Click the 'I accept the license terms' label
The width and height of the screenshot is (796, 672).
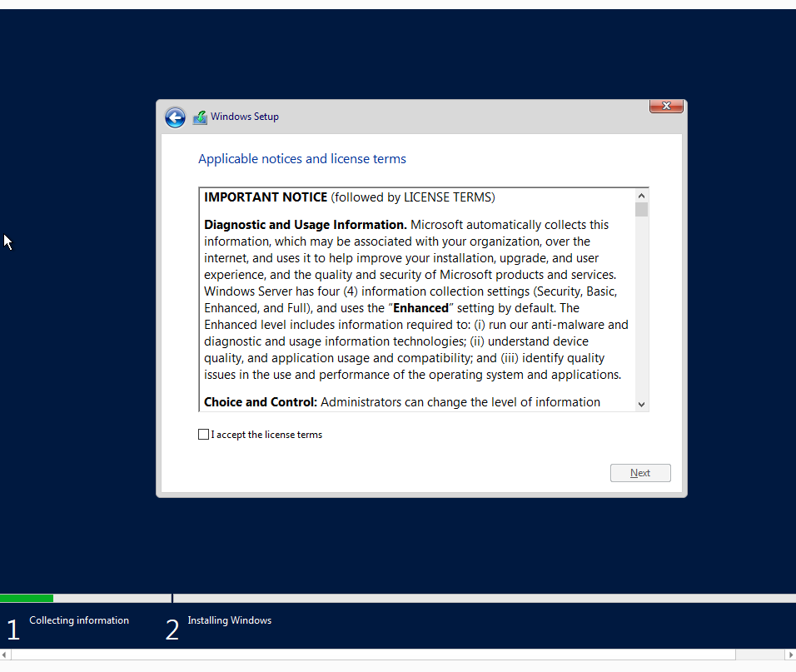click(x=266, y=435)
